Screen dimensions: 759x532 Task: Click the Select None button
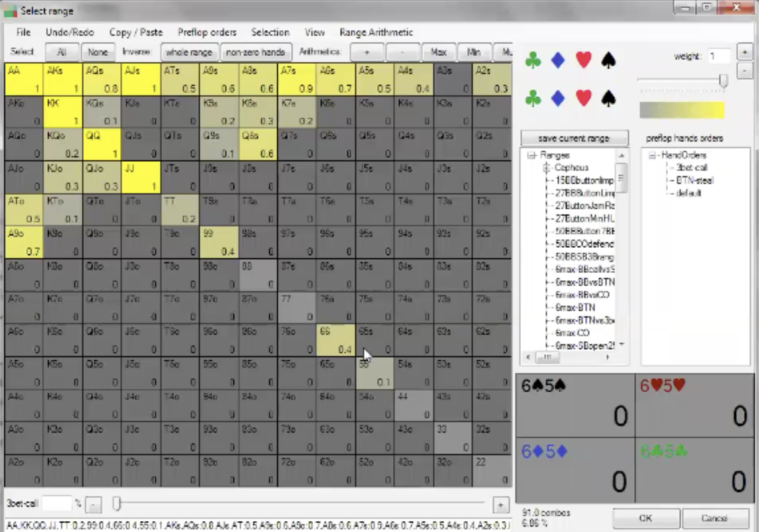click(x=98, y=52)
